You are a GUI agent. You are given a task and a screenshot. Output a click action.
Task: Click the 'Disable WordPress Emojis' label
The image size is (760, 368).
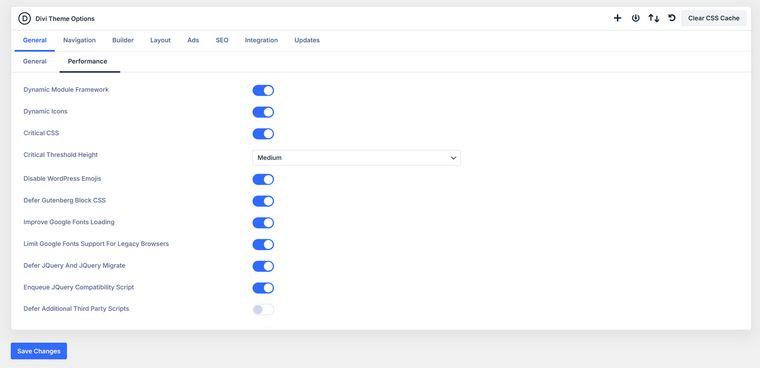[62, 178]
